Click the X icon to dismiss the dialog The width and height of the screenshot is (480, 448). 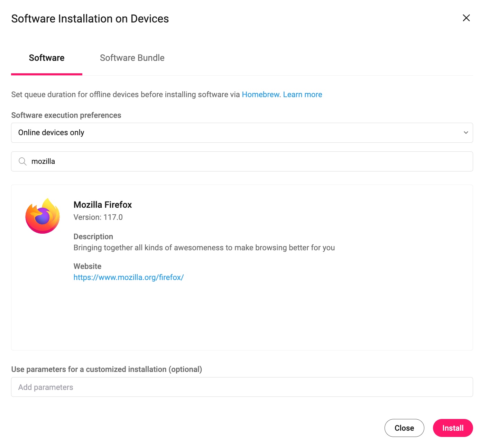467,18
